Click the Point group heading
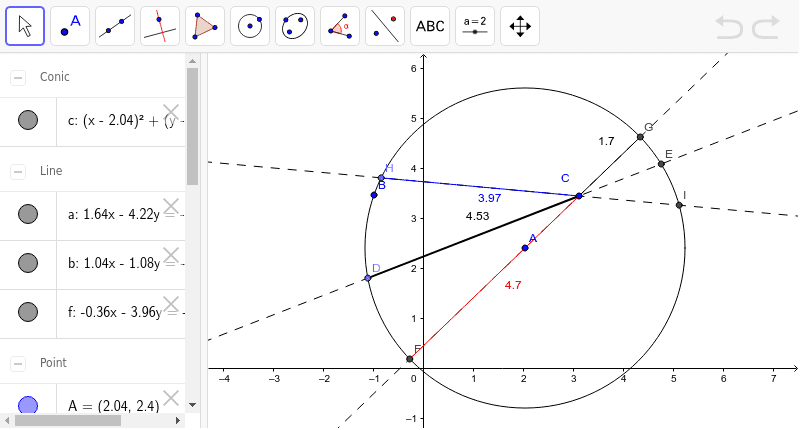This screenshot has width=800, height=430. click(x=53, y=363)
